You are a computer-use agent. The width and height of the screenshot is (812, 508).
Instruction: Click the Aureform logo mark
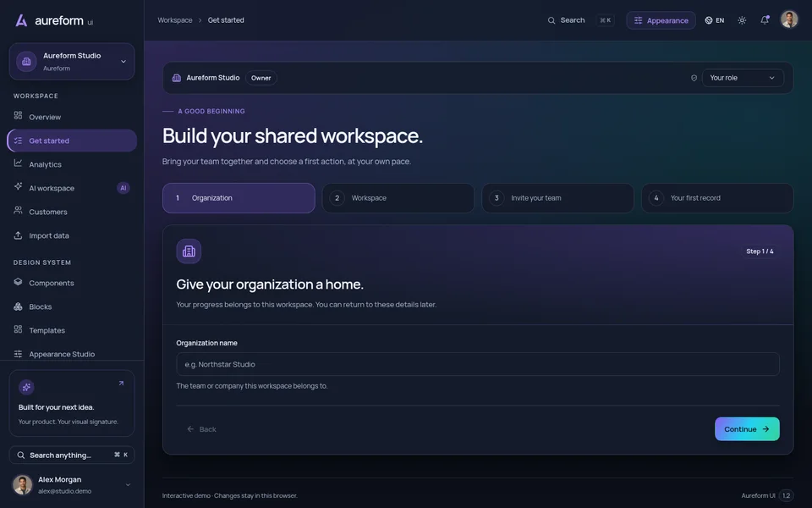pyautogui.click(x=21, y=20)
